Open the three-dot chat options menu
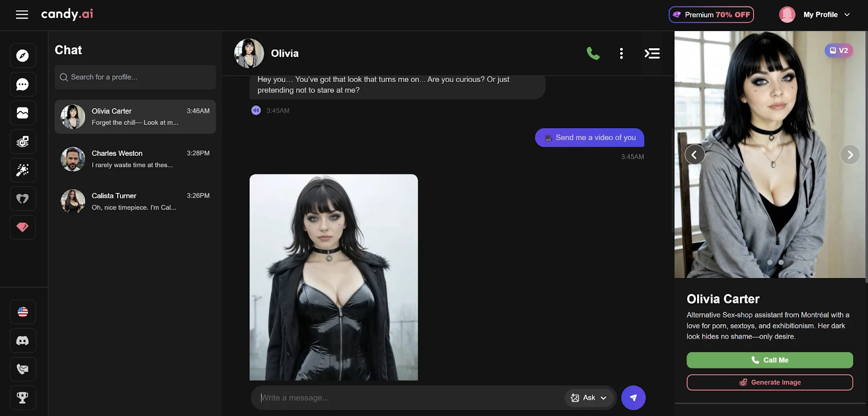This screenshot has height=416, width=868. tap(621, 53)
